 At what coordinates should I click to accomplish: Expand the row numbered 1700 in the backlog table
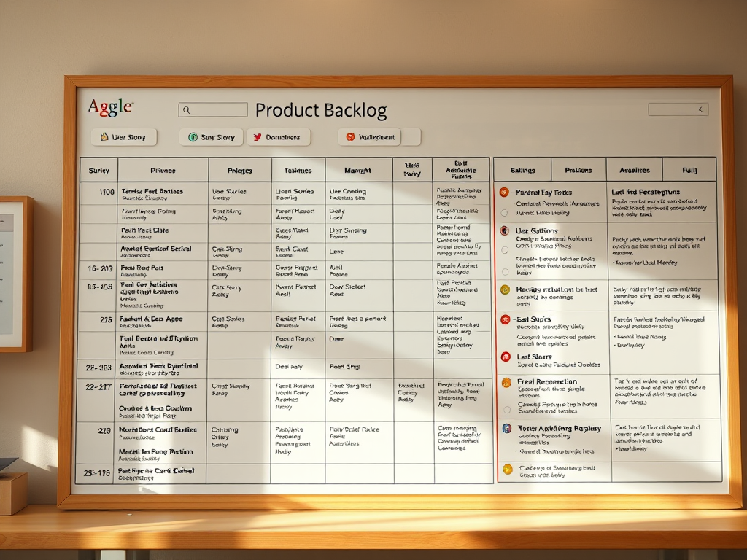(x=107, y=192)
